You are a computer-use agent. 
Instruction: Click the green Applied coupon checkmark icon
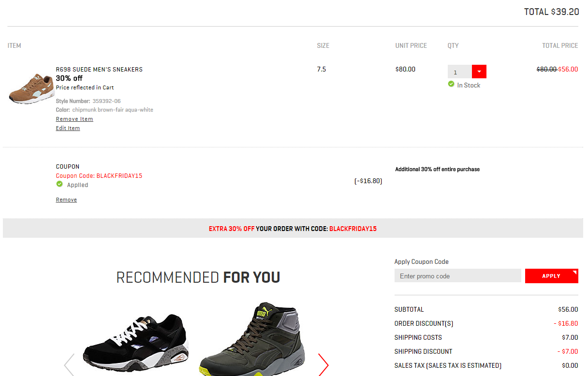[x=59, y=184]
